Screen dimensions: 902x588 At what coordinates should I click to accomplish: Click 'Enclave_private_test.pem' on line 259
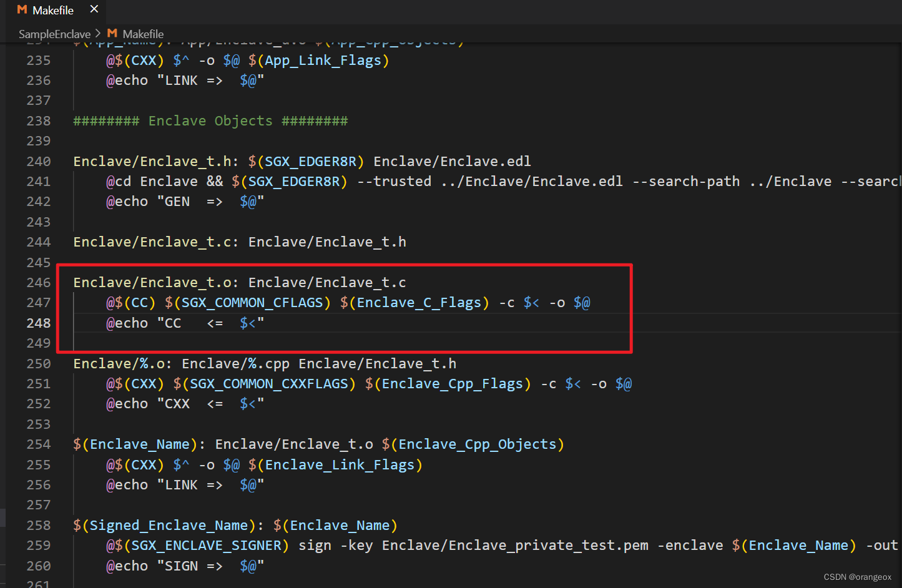click(515, 546)
